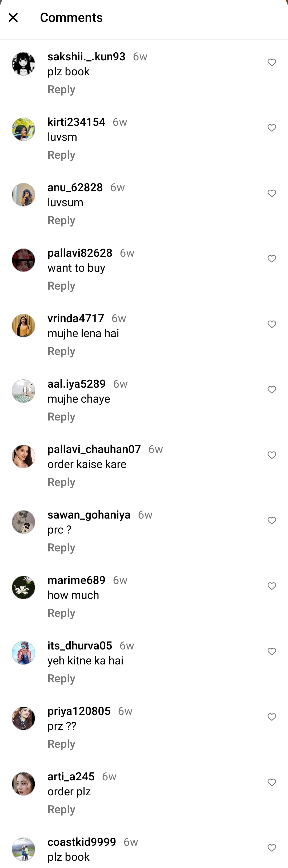Heart marime689's how much comment

tap(271, 586)
